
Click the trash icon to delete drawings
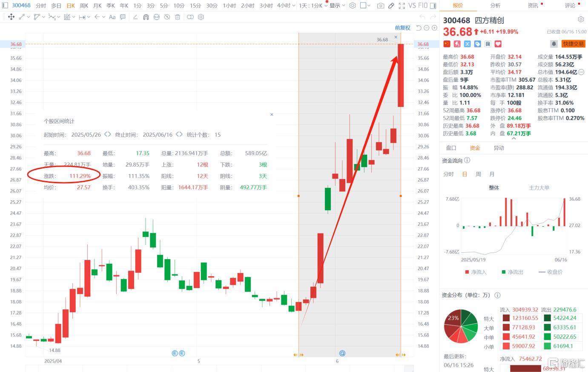[x=178, y=17]
